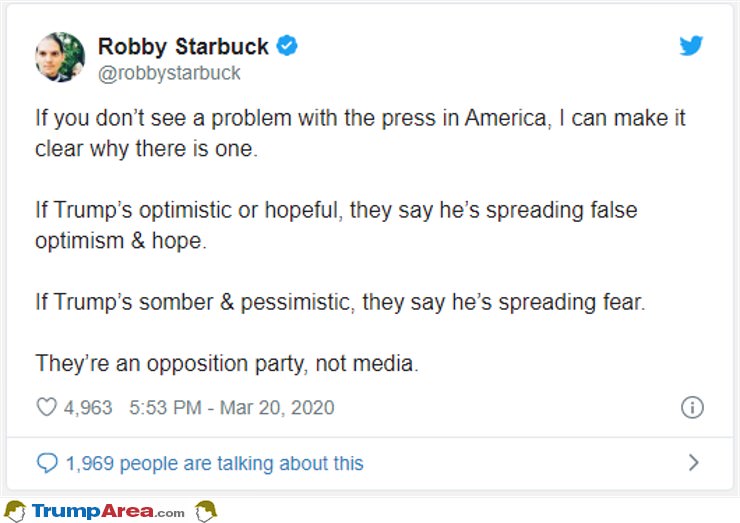Visit the TrumpArea.com watermark logo
740x523 pixels.
[x=108, y=511]
